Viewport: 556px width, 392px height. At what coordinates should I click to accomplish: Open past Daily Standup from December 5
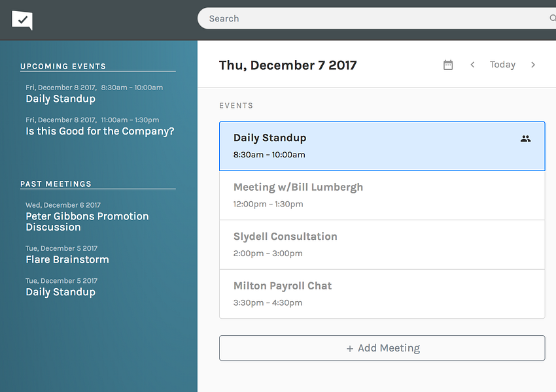(x=60, y=292)
